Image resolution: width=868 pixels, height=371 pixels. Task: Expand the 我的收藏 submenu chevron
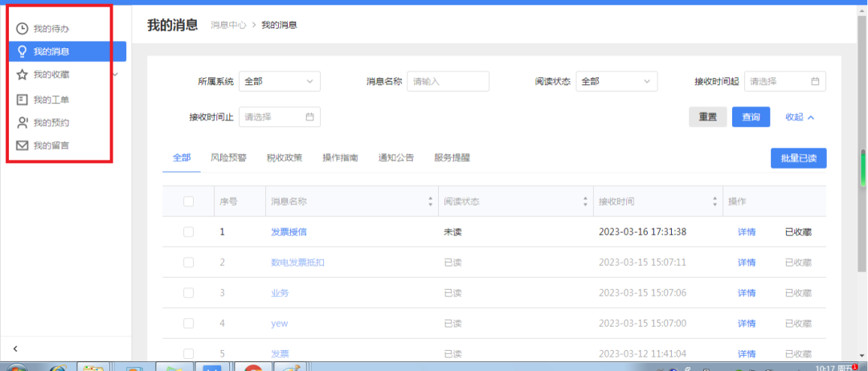pyautogui.click(x=116, y=75)
